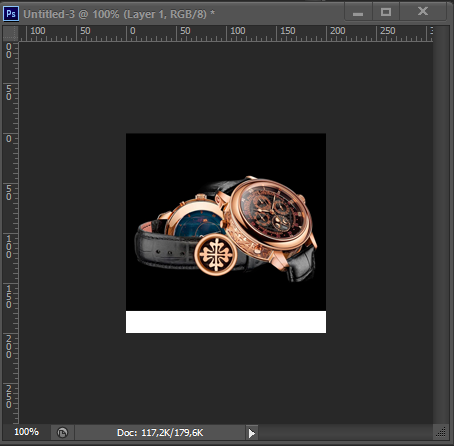
Task: Maximize the Untitled-3 document window
Action: point(386,12)
